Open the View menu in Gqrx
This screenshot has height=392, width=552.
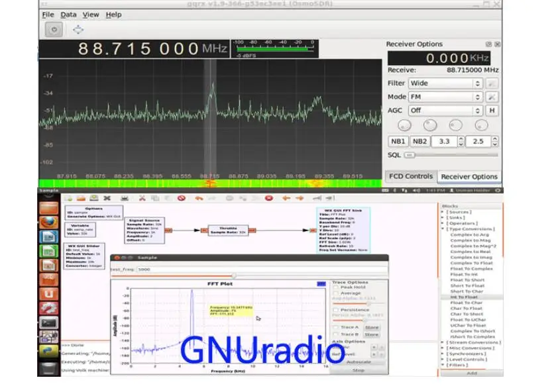[x=91, y=15]
